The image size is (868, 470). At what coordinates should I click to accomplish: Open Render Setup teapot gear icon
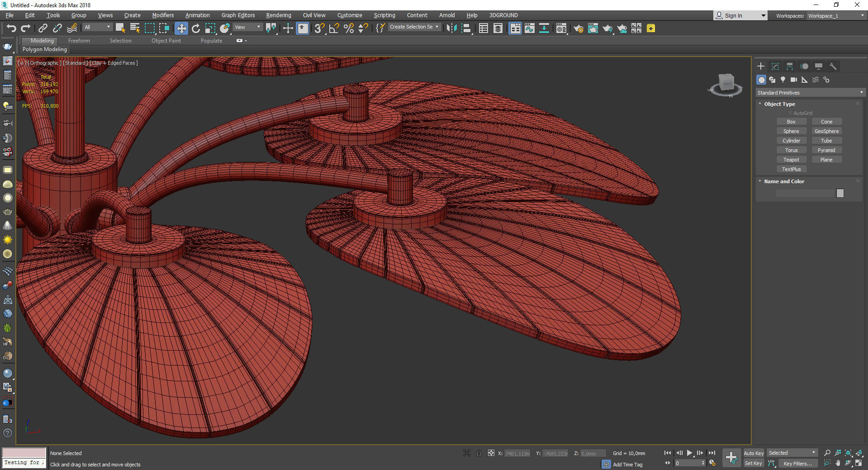pyautogui.click(x=579, y=28)
